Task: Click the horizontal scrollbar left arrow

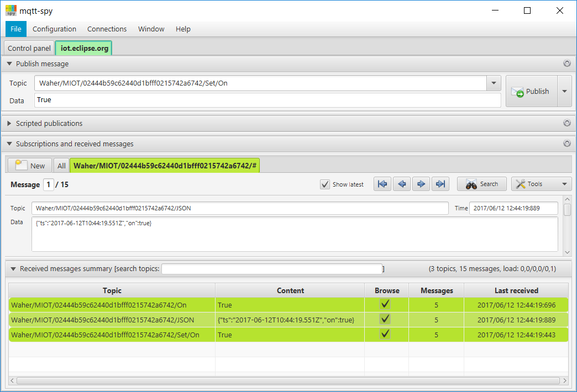Action: pyautogui.click(x=12, y=380)
